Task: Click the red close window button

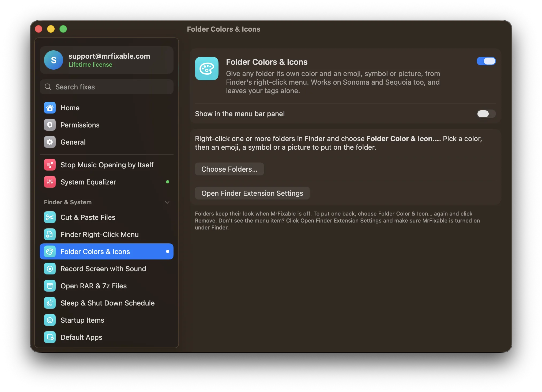Action: [x=39, y=29]
